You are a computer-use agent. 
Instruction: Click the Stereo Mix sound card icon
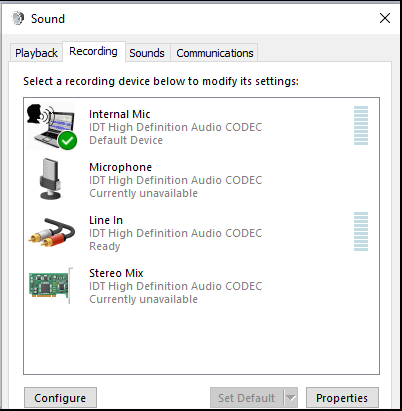[51, 285]
